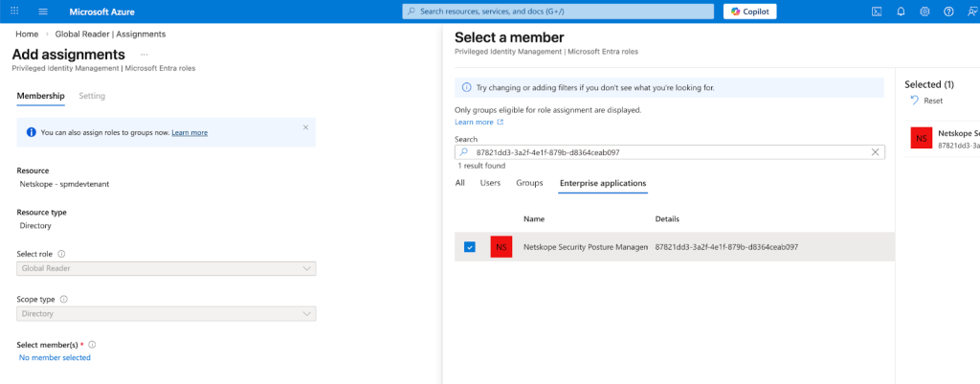The width and height of the screenshot is (980, 384).
Task: Click No member selected link
Action: point(55,358)
